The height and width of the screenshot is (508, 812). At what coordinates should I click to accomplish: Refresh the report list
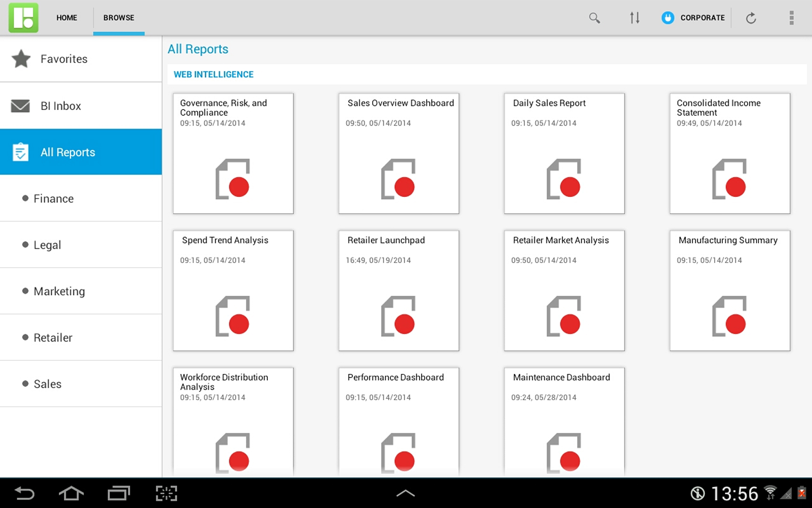(751, 18)
